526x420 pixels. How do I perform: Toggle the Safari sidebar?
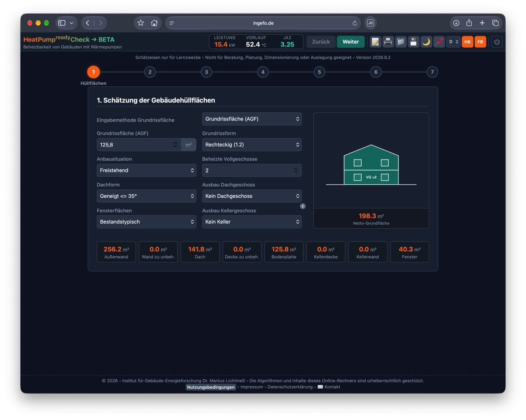pos(62,23)
